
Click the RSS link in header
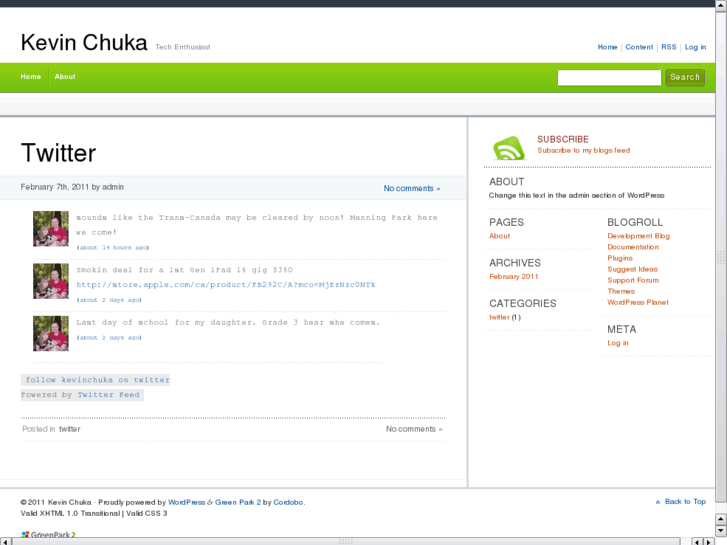tap(669, 47)
